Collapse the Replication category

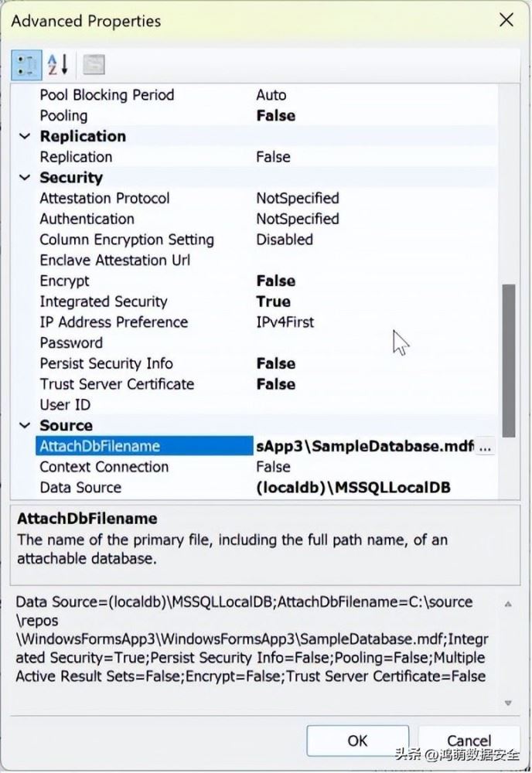[26, 136]
